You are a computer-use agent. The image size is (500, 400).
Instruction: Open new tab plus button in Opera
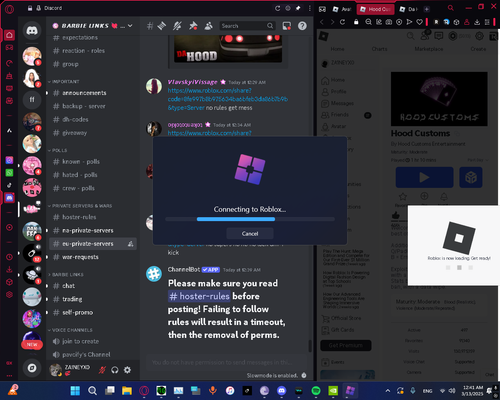point(427,9)
